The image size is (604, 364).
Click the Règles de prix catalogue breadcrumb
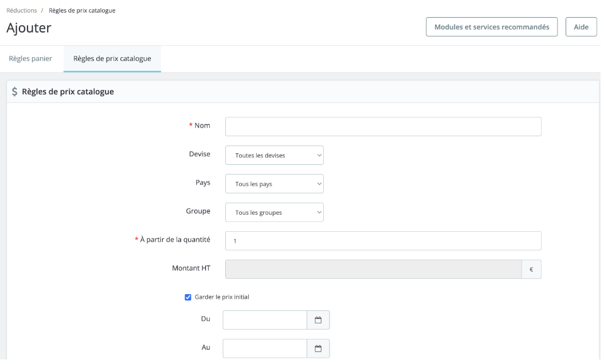click(x=82, y=10)
